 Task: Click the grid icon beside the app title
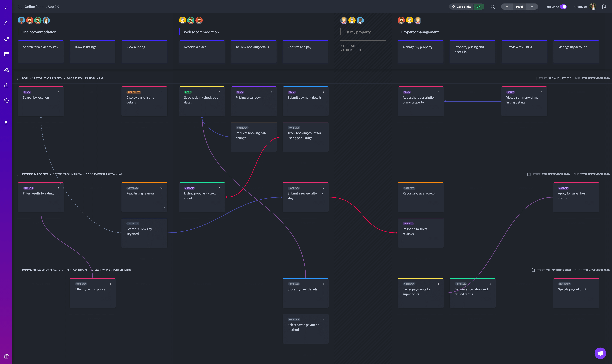pos(20,7)
